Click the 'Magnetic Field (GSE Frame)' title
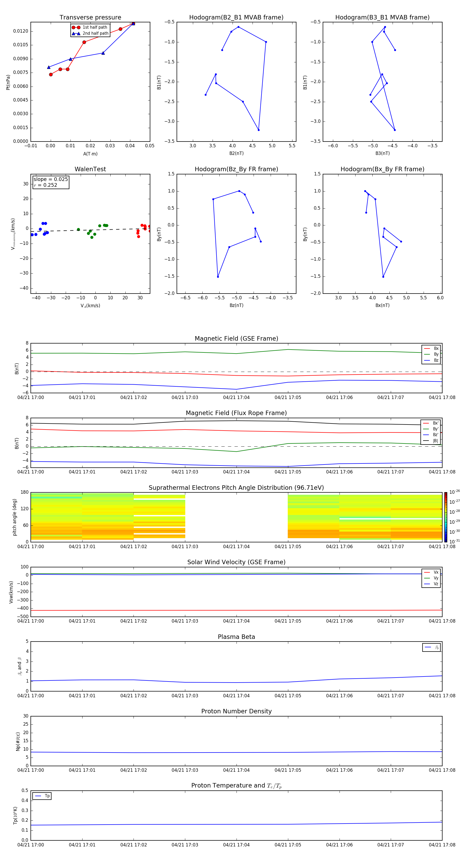This screenshot has width=473, height=868. point(236,339)
